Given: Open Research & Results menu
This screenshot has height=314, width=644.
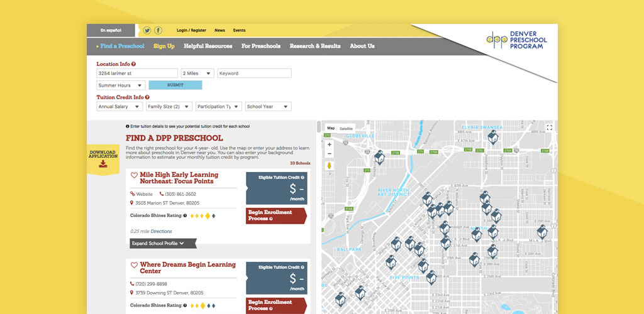Looking at the screenshot, I should pyautogui.click(x=315, y=46).
